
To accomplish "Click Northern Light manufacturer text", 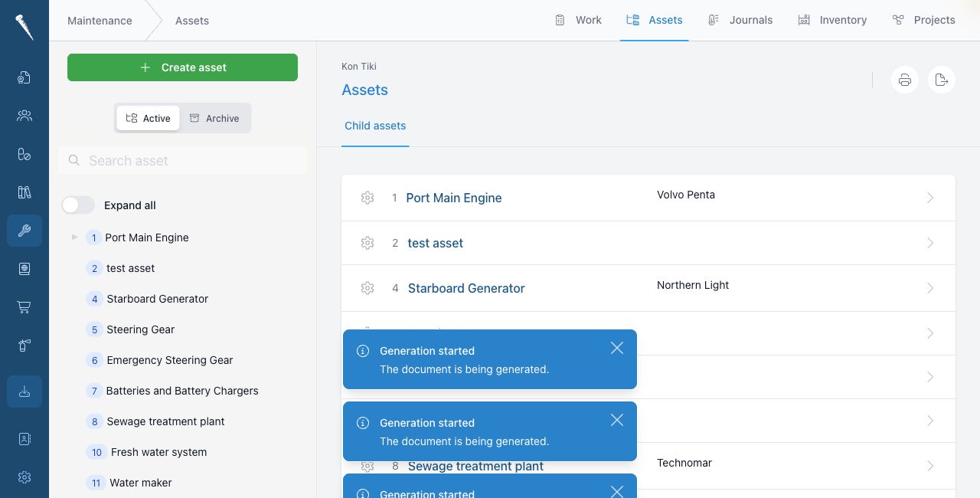I will (693, 285).
